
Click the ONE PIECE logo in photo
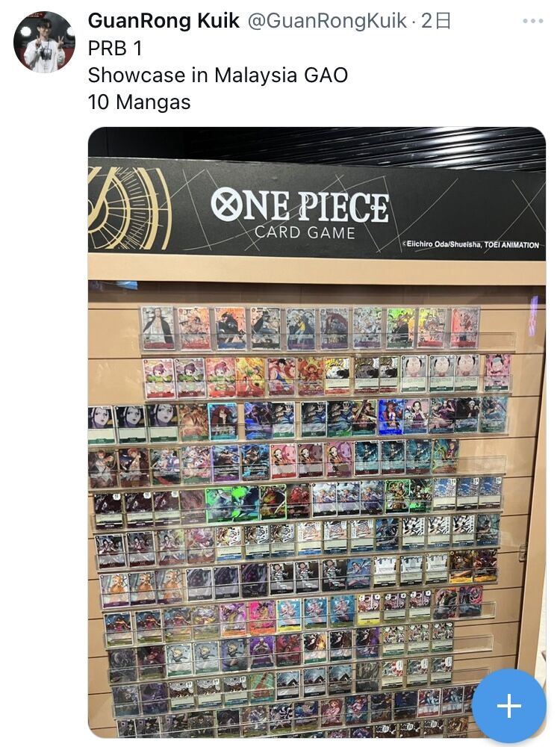[x=300, y=205]
